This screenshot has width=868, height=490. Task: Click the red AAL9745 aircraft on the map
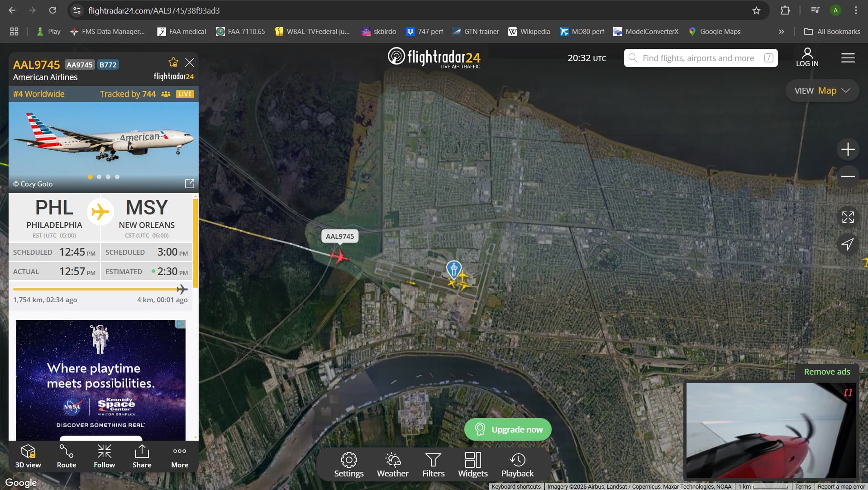(x=339, y=257)
